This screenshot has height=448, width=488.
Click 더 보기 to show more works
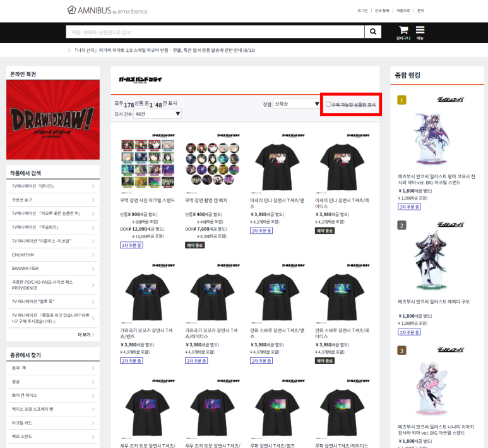[x=86, y=335]
